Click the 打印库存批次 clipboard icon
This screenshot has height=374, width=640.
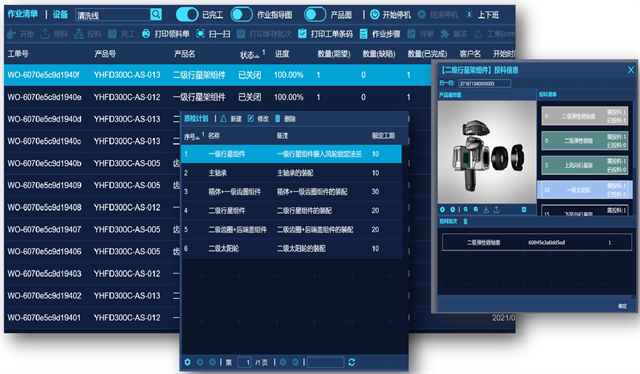coord(241,33)
